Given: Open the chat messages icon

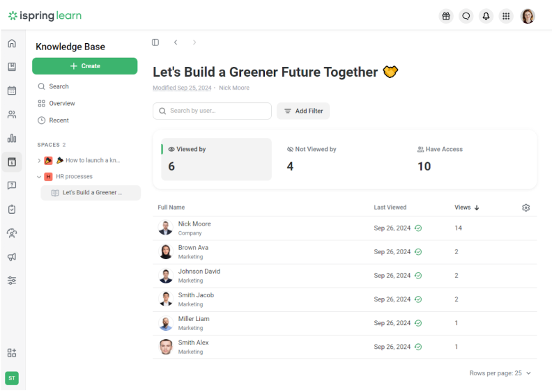Looking at the screenshot, I should pos(466,16).
